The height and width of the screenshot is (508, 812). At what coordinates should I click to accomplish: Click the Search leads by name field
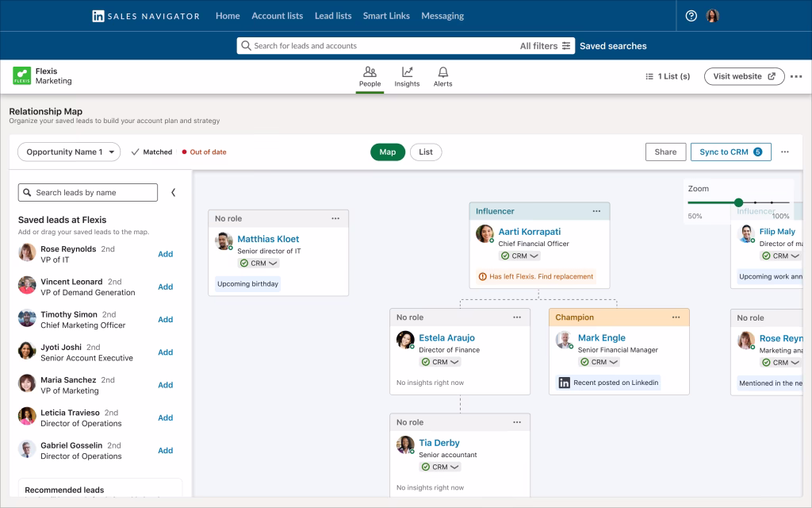coord(88,192)
